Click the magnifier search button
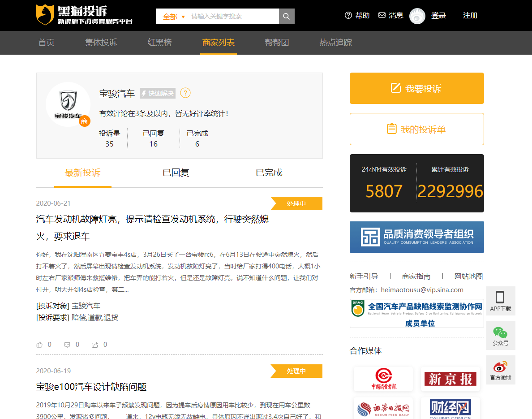 pyautogui.click(x=287, y=16)
